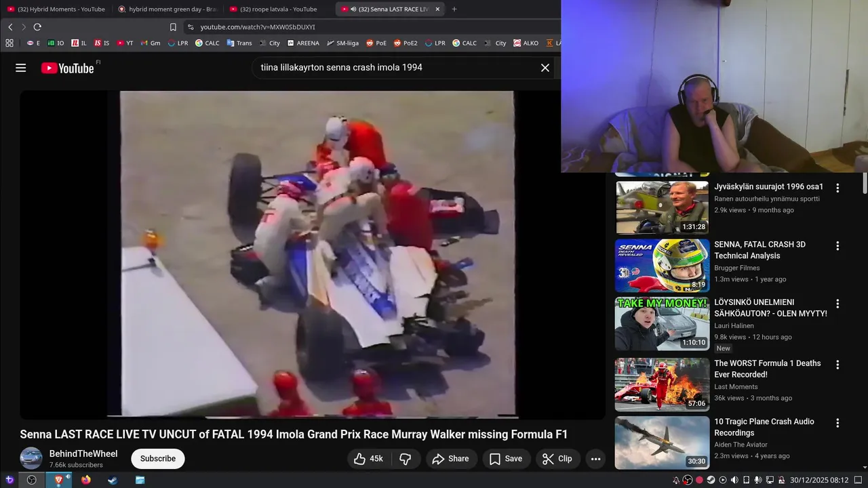Click the OBS tray icon
This screenshot has width=868, height=488.
click(x=688, y=480)
